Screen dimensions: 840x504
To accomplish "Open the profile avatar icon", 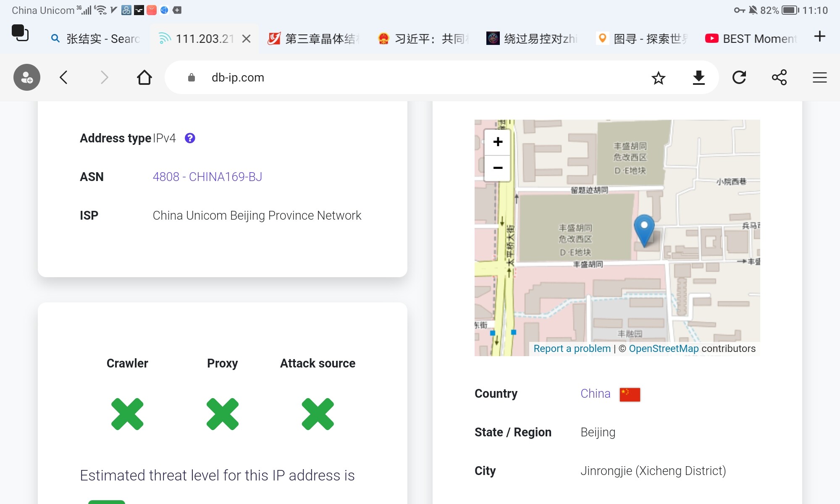I will [27, 77].
